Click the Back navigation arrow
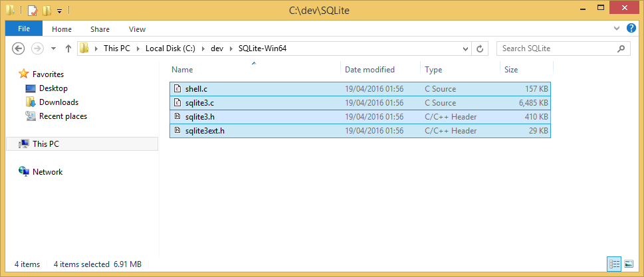Viewport: 644px width, 277px height. 18,48
